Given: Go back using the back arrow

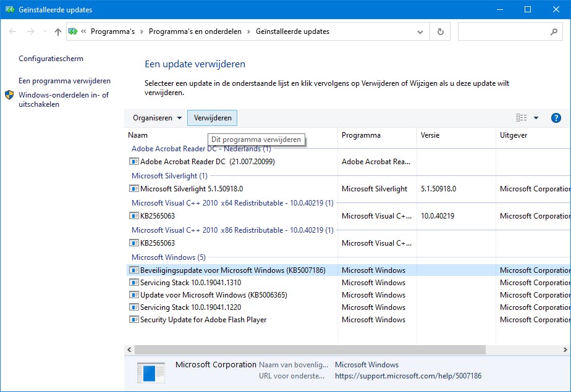Looking at the screenshot, I should 12,31.
